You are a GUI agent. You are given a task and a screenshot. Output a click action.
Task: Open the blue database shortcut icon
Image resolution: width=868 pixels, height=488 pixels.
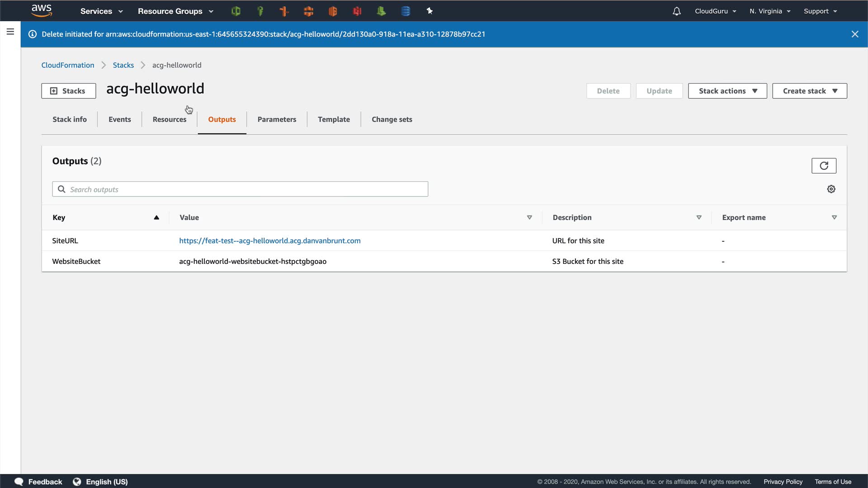tap(406, 11)
